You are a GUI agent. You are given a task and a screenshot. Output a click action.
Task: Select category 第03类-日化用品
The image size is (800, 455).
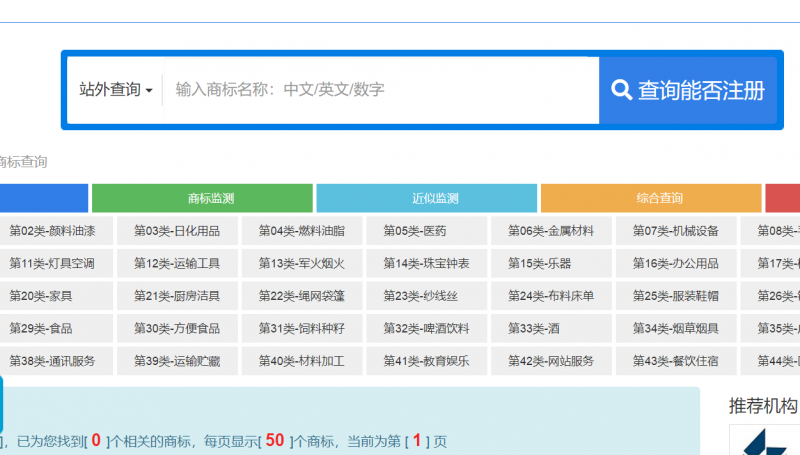pos(177,231)
